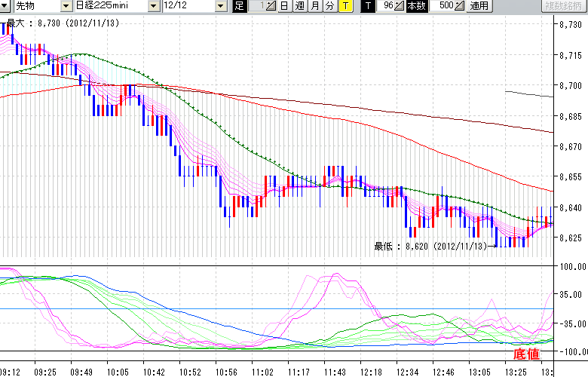Click the black 本数 label in toolbar
The image size is (588, 377).
tap(415, 6)
